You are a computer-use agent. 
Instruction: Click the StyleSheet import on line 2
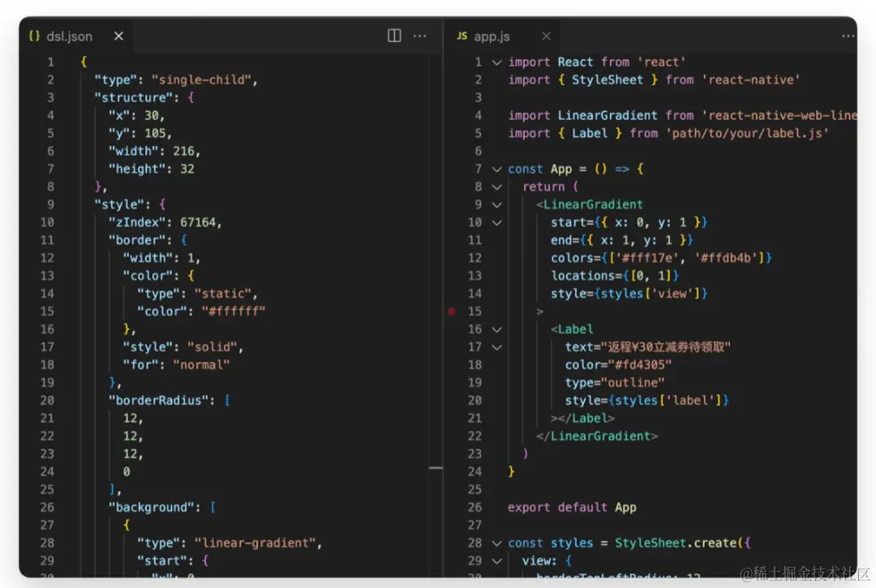(x=608, y=79)
